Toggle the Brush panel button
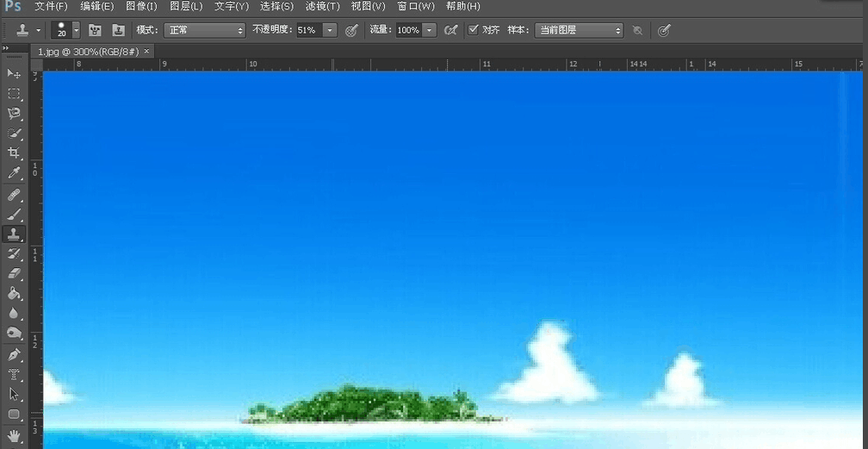Screen dimensions: 868x449 (x=96, y=30)
